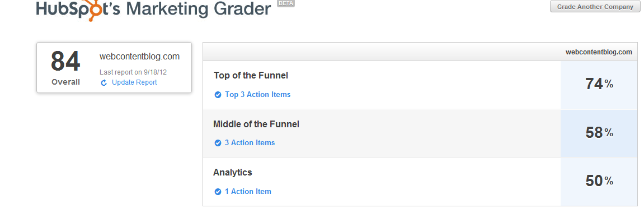Select the 58% Middle of the Funnel score
The height and width of the screenshot is (208, 644).
tap(599, 133)
